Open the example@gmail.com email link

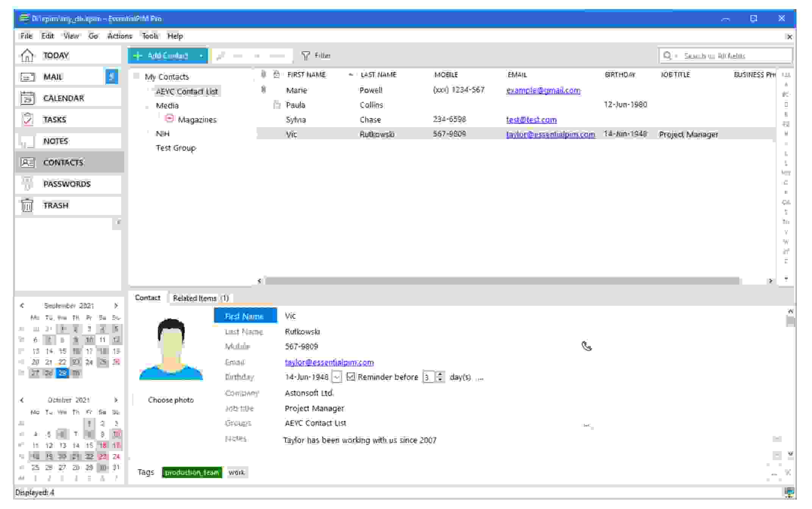[543, 90]
